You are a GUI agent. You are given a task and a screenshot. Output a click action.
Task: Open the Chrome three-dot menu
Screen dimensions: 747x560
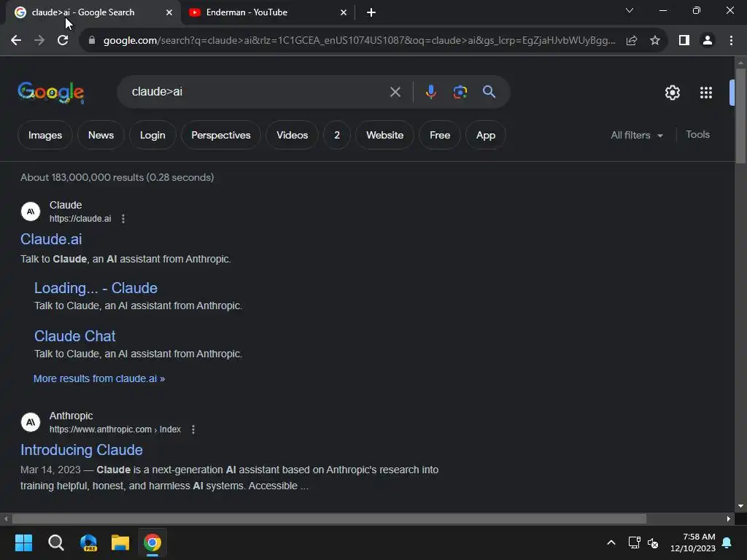click(x=731, y=41)
